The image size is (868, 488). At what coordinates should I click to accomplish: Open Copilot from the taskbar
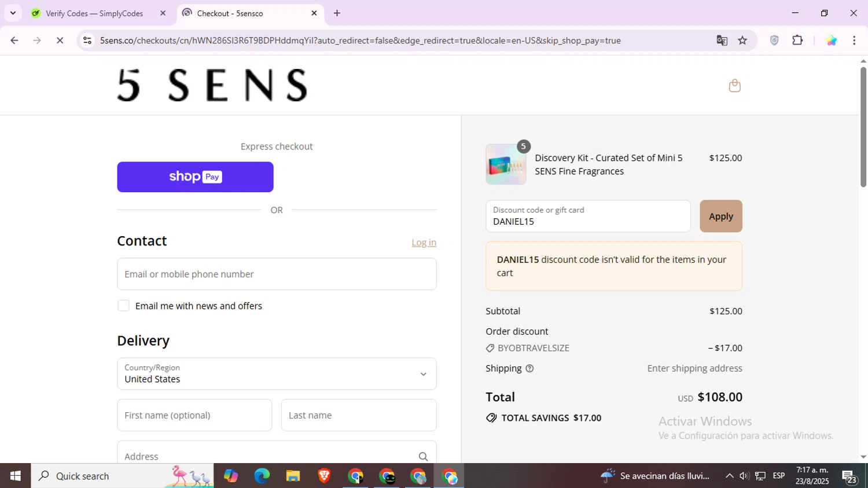click(230, 476)
